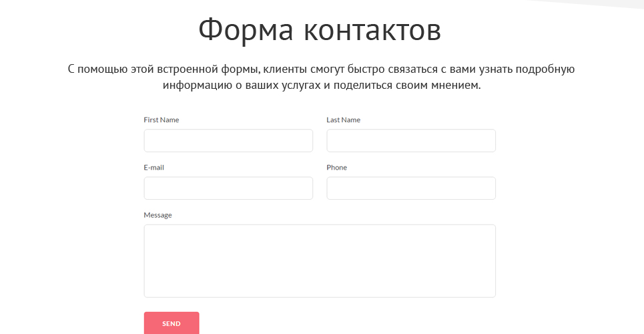Focus the Last Name text box
Viewport: 644px width, 334px height.
coord(411,141)
